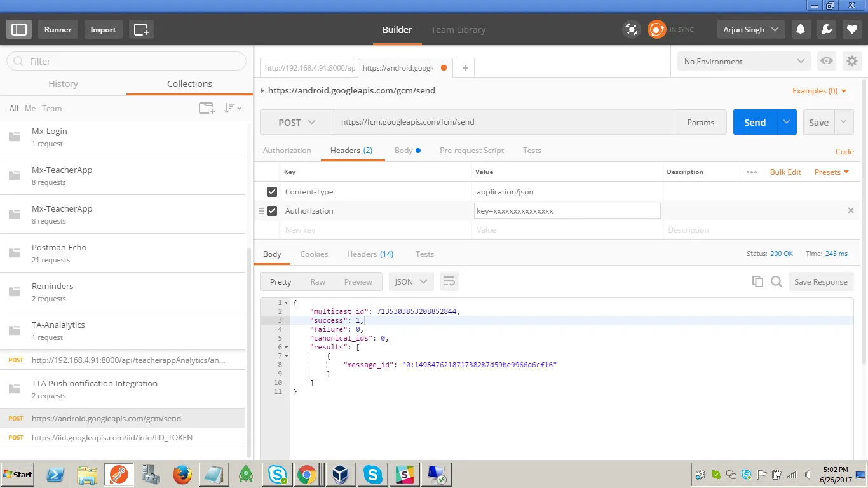This screenshot has height=488, width=868.
Task: Open the JSON format dropdown
Action: (411, 281)
